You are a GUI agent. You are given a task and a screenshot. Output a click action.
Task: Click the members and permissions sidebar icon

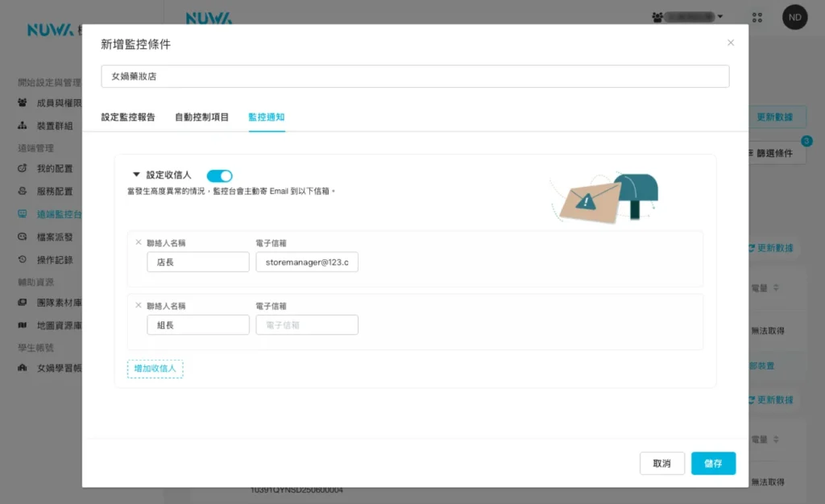[23, 103]
